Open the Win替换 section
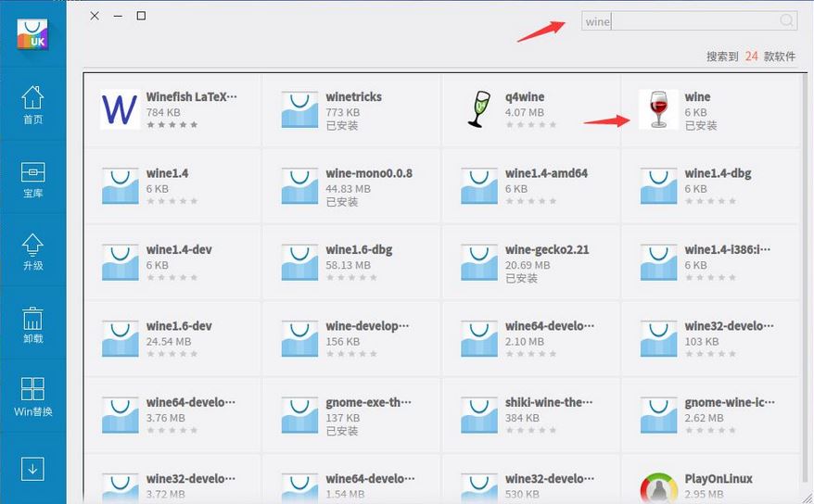814x504 pixels. click(x=32, y=397)
